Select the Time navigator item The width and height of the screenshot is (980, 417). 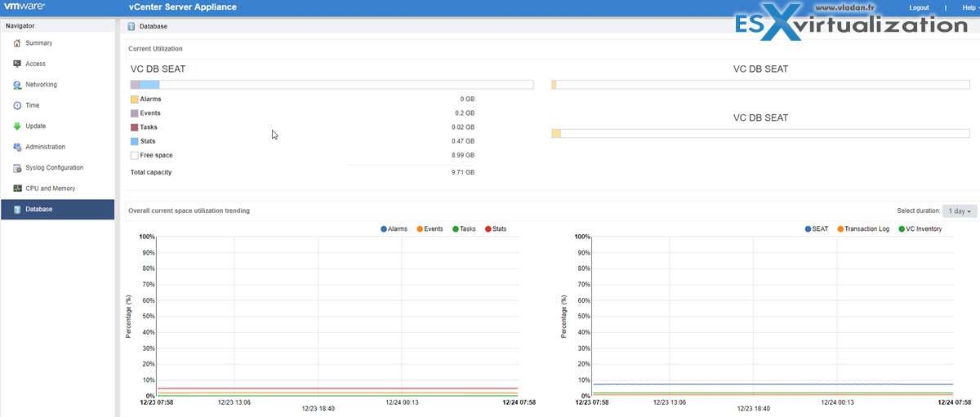(x=57, y=105)
